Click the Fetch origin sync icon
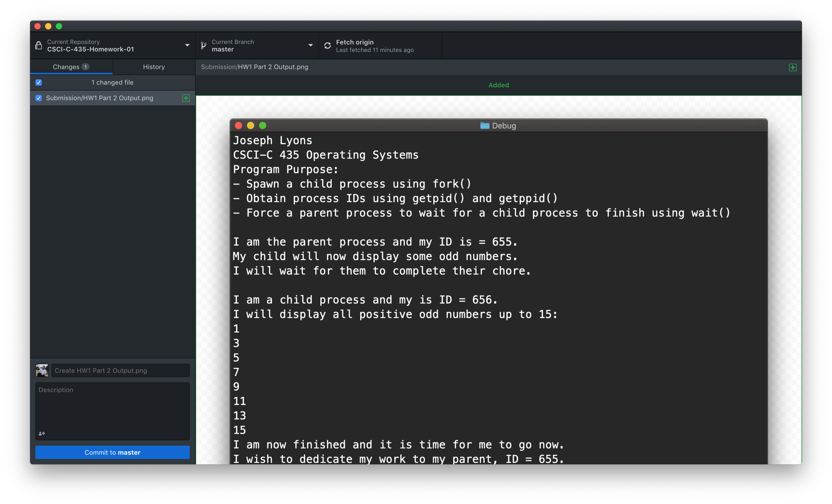832x504 pixels. point(328,46)
